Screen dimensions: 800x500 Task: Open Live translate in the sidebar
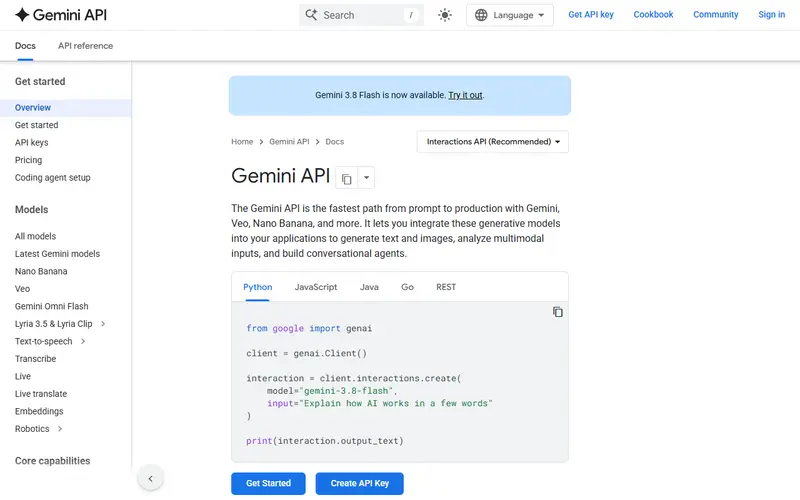[x=41, y=394]
